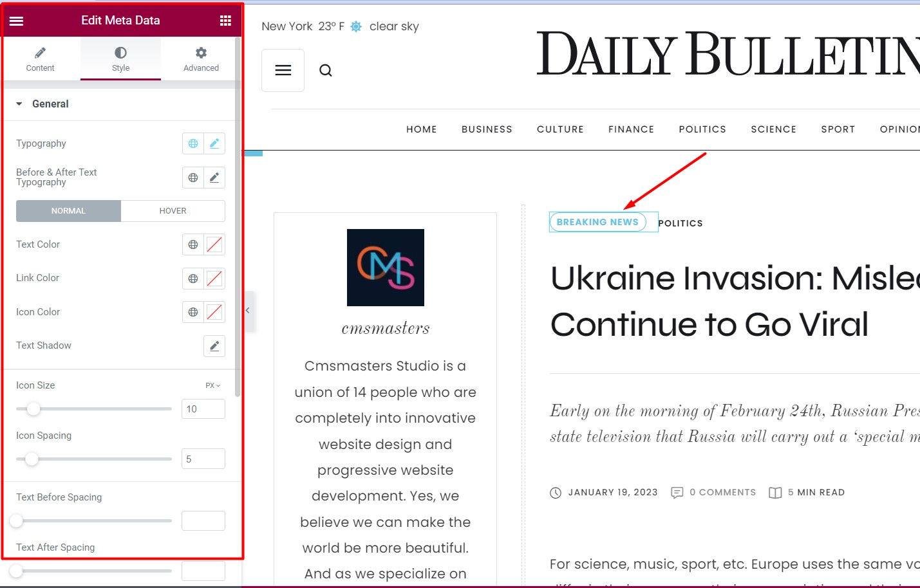
Task: Click the article headline Ukraine Invasion
Action: pos(735,301)
